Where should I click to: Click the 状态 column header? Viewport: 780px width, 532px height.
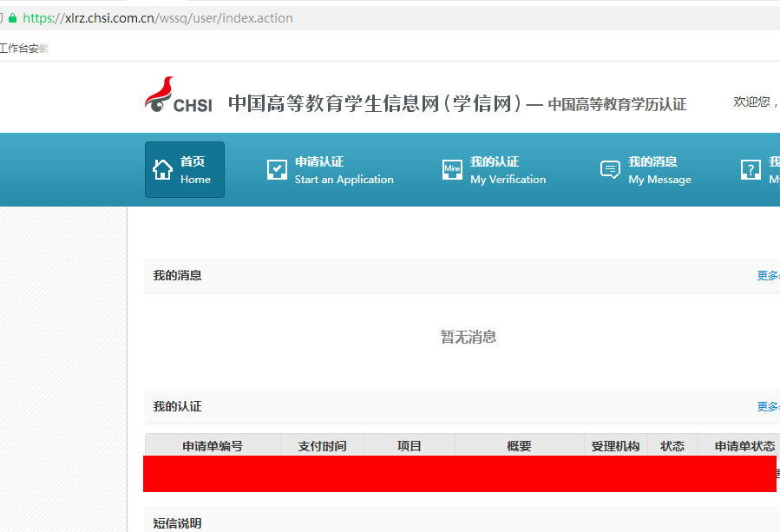(x=672, y=446)
